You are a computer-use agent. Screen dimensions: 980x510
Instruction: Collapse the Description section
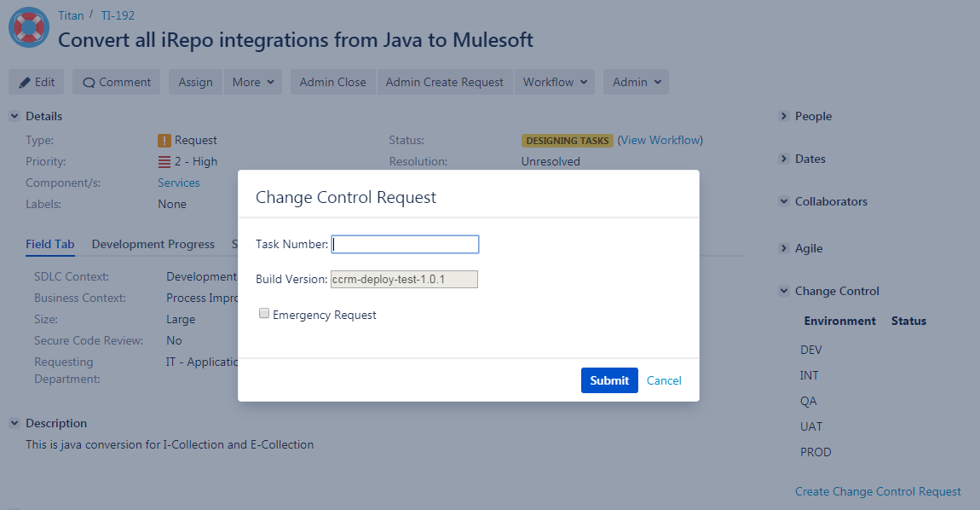15,424
